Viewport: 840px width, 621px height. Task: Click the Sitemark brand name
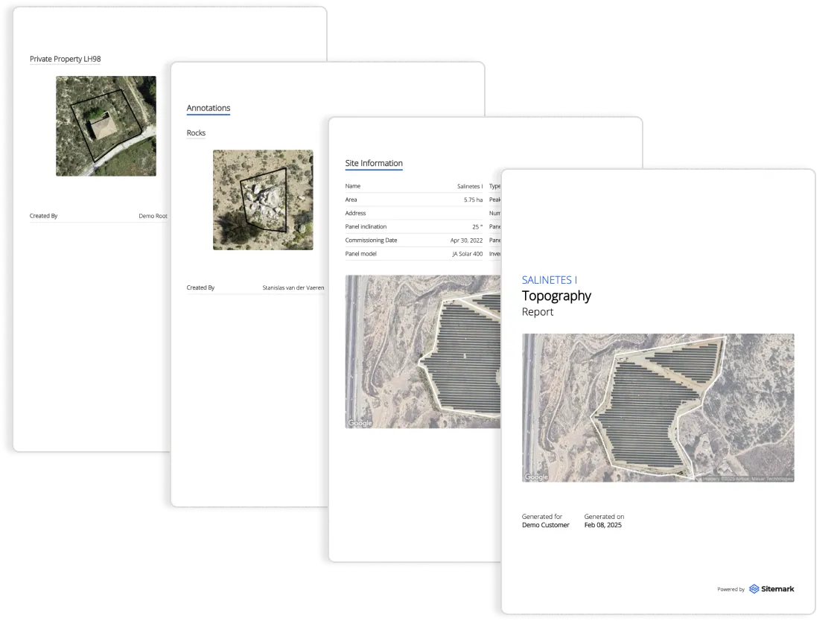[x=777, y=589]
